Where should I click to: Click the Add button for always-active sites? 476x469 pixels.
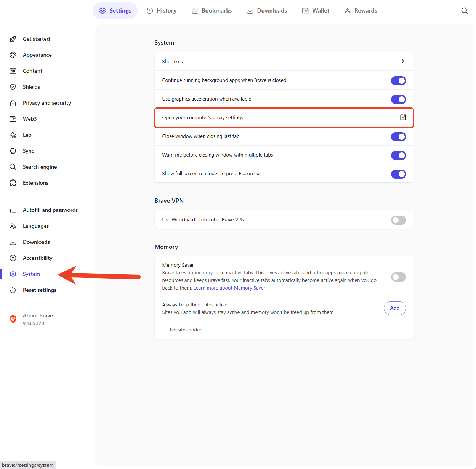click(394, 308)
